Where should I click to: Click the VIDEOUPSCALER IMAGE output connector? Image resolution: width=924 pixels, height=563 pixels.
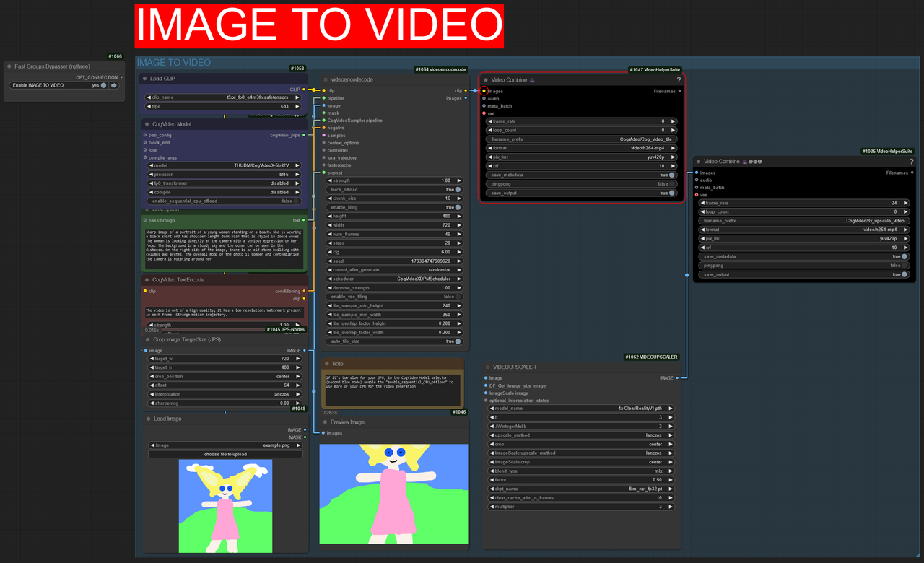tap(679, 377)
